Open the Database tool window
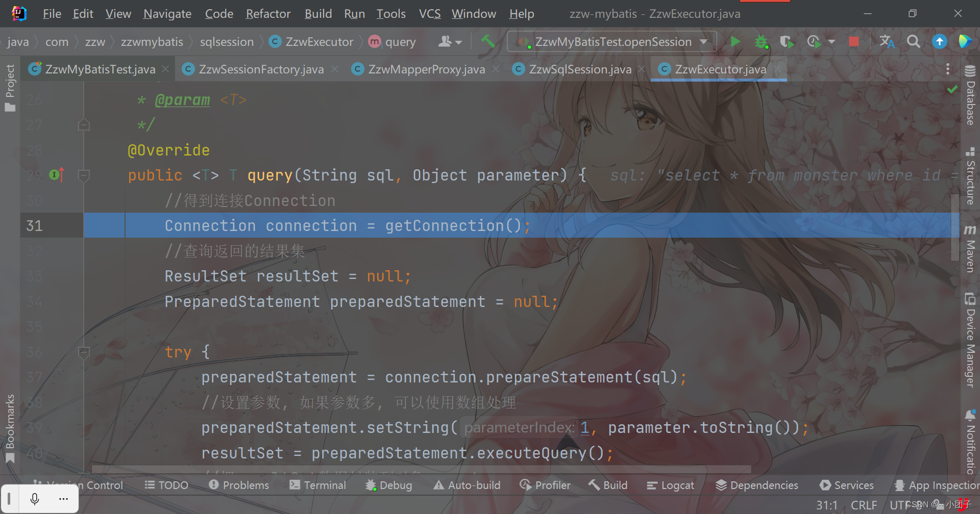The width and height of the screenshot is (980, 514). tap(970, 95)
